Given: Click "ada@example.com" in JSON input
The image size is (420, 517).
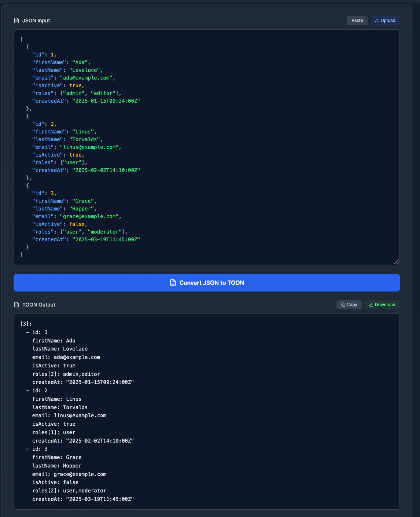Looking at the screenshot, I should (86, 78).
